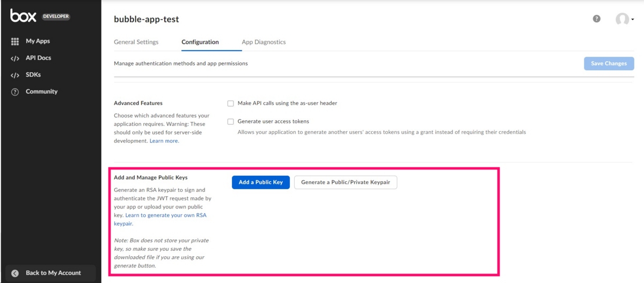
Task: Click Add a Public Key button
Action: pyautogui.click(x=261, y=182)
